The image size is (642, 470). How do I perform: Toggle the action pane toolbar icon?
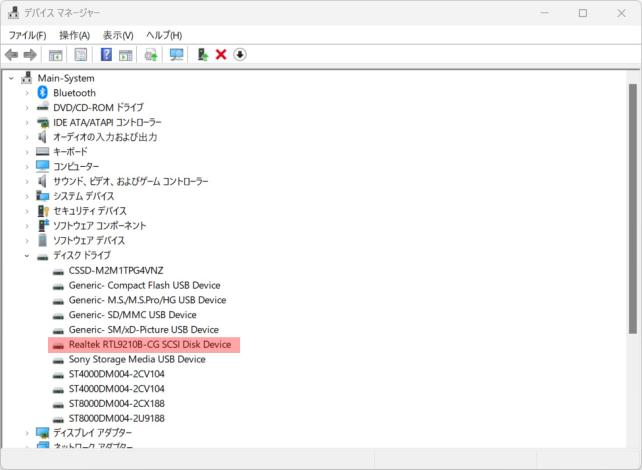(126, 55)
